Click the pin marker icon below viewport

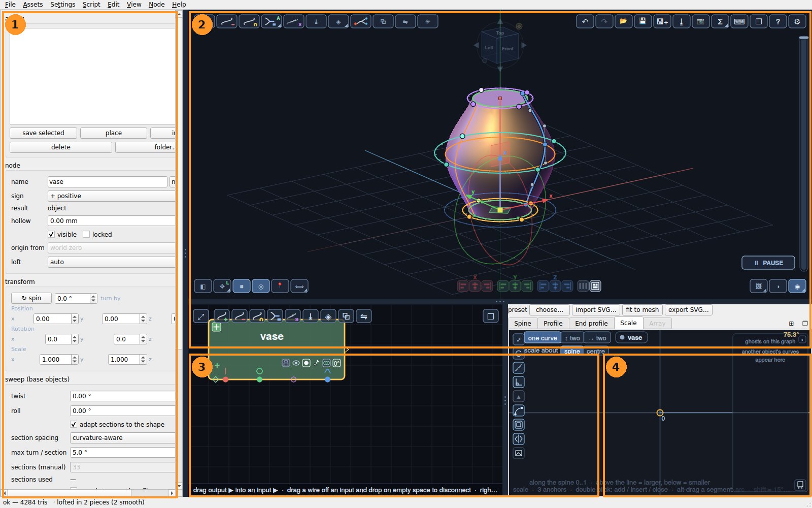pos(280,287)
